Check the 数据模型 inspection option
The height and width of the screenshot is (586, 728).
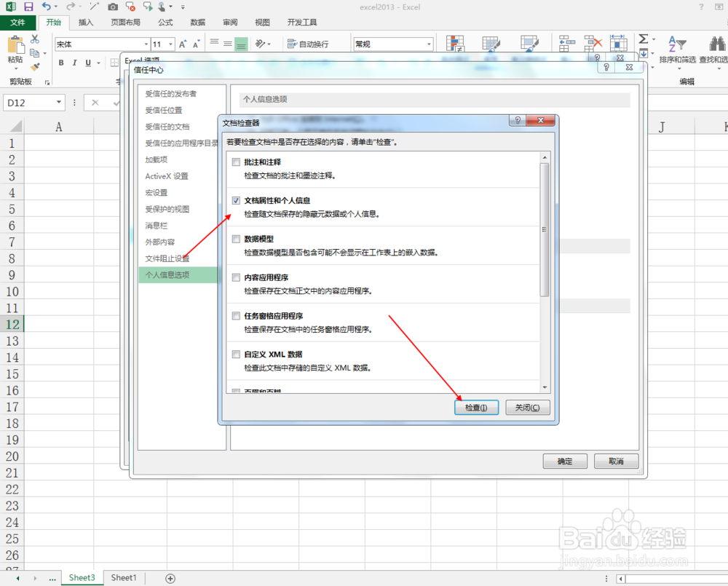[x=236, y=239]
